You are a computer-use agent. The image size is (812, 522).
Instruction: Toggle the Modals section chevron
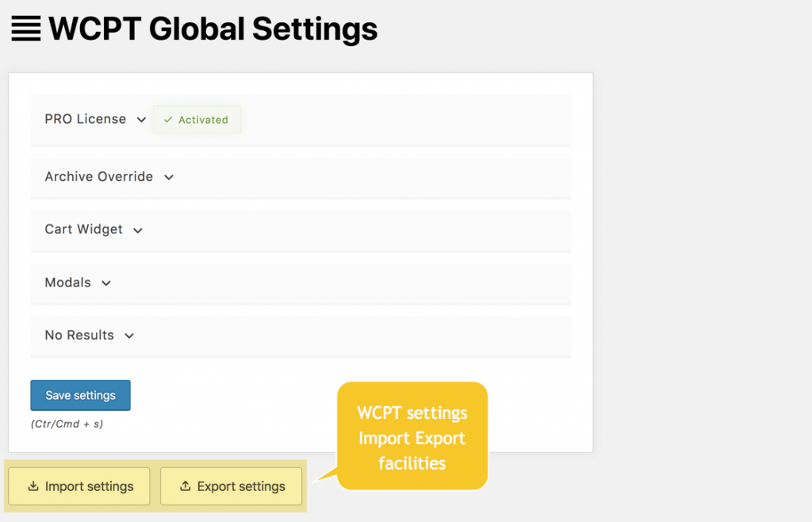point(106,283)
